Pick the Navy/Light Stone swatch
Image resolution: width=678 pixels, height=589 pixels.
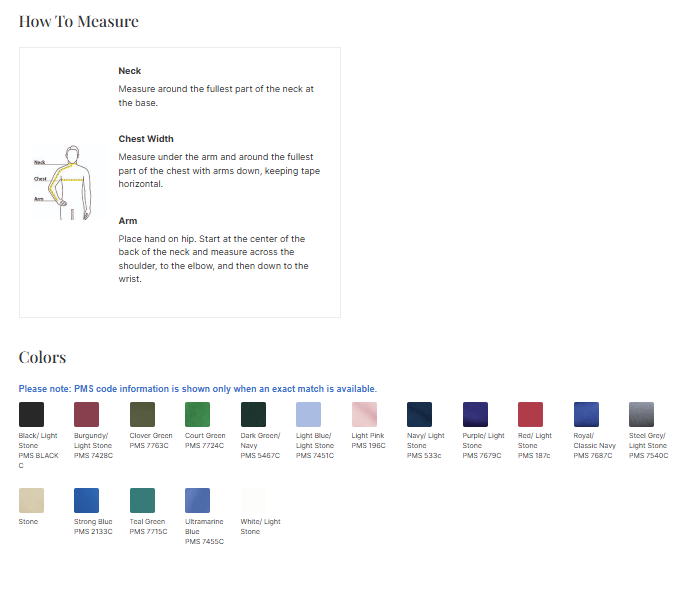[420, 415]
